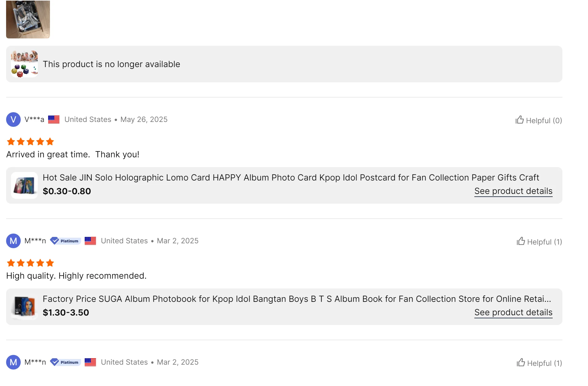
Task: Click the Factory Price SUGA Album Photobook title
Action: coord(297,299)
